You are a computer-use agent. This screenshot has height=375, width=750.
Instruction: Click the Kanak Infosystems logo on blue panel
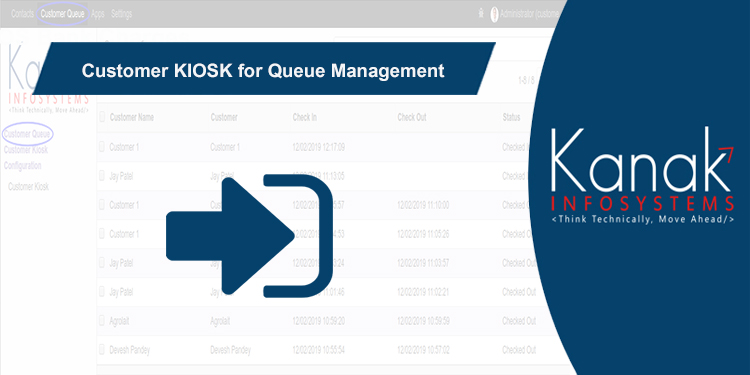642,176
